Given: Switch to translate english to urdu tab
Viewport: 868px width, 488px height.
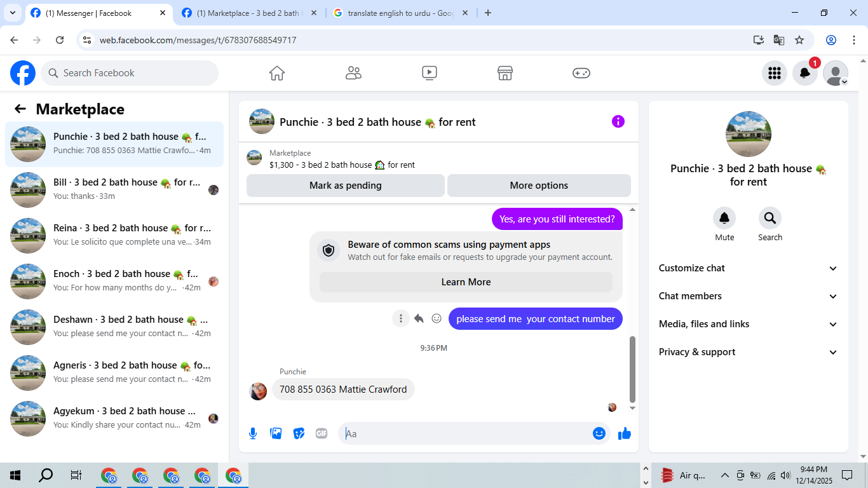Looking at the screenshot, I should click(x=401, y=13).
